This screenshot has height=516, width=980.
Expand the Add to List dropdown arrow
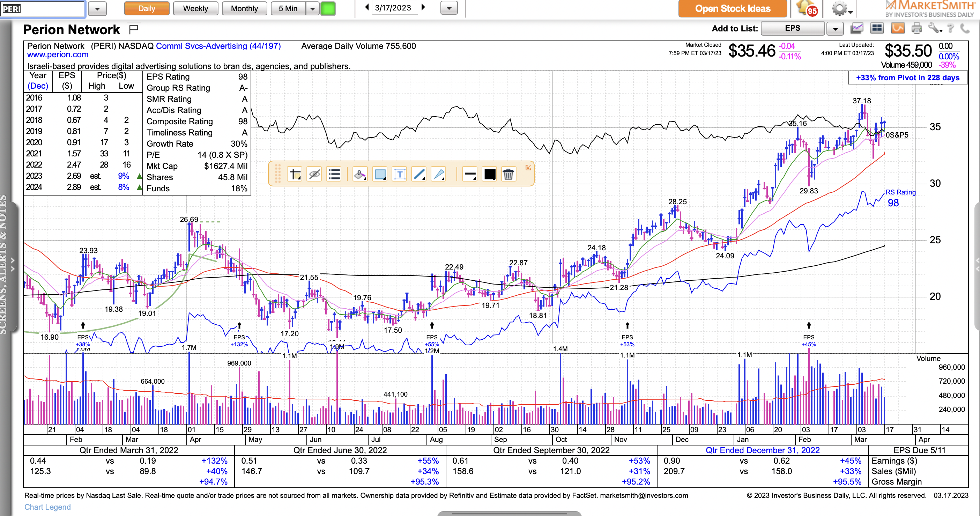(835, 29)
